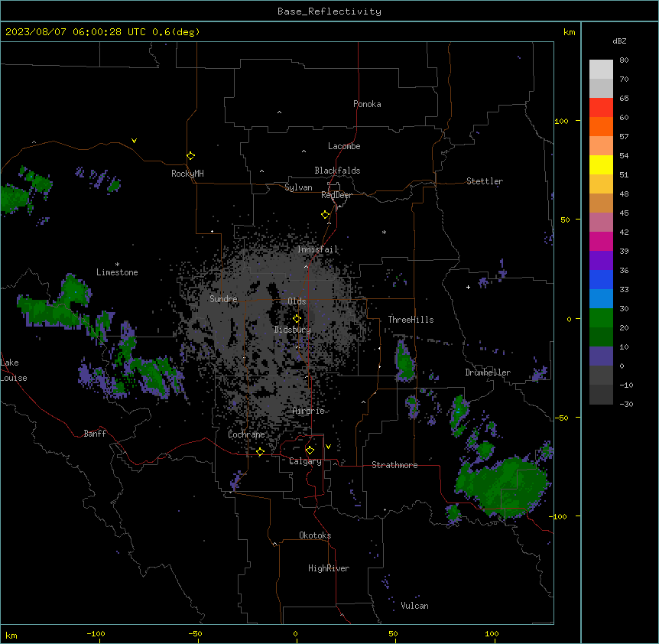Image resolution: width=659 pixels, height=644 pixels.
Task: Click the Cochrane town label
Action: coord(246,434)
